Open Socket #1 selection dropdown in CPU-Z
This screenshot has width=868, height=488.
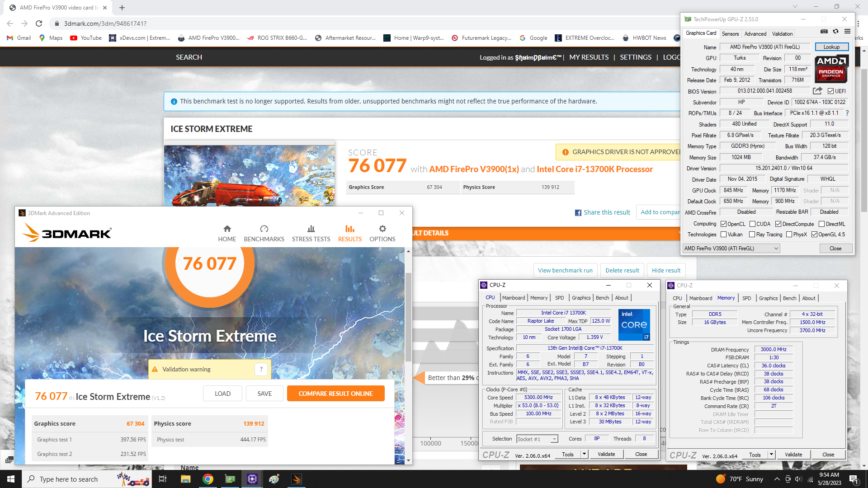coord(537,439)
